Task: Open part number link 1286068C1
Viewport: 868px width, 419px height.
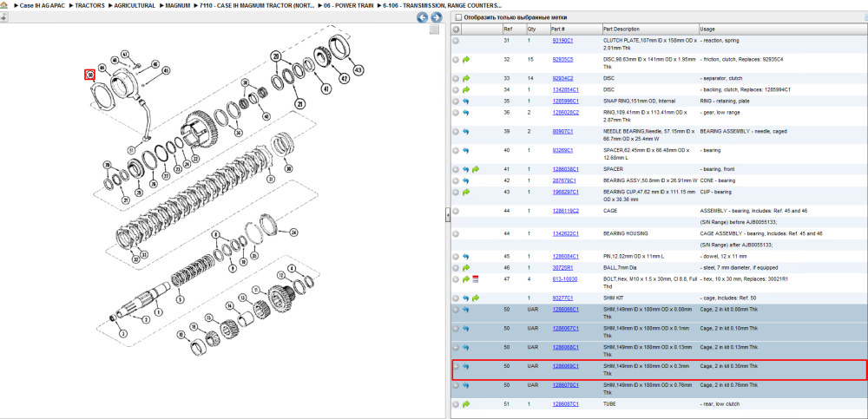Action: (565, 348)
